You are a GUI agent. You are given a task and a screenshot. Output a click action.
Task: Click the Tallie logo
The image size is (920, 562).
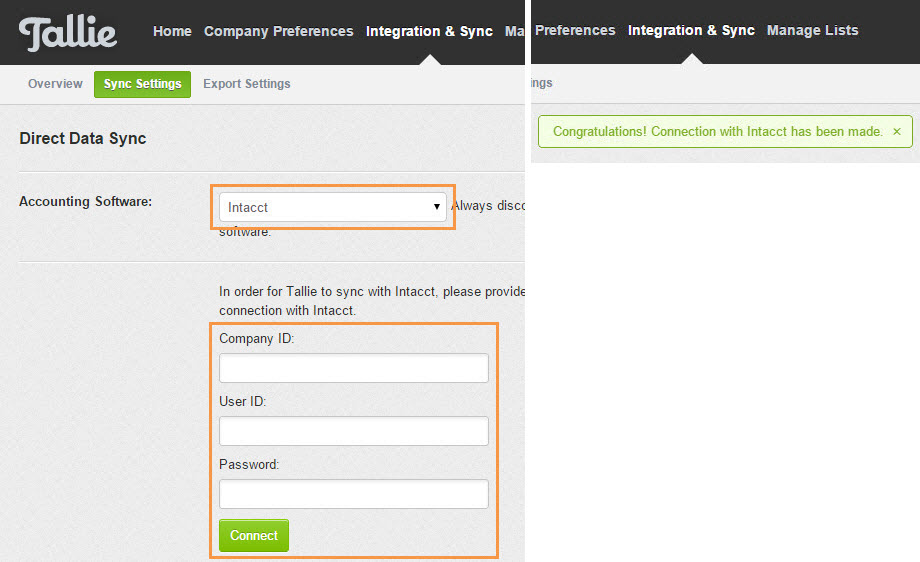68,33
